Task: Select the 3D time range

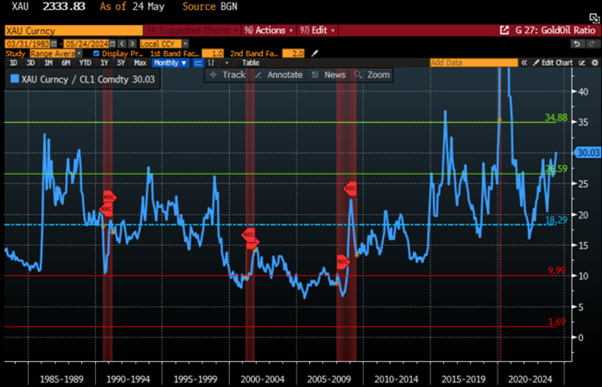Action: point(31,63)
